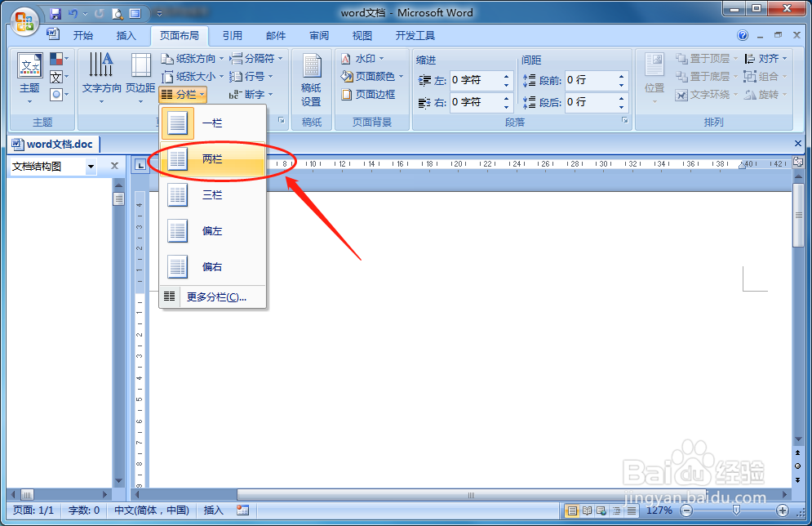Viewport: 812px width, 526px height.
Task: Switch to Full Screen Reading view
Action: (587, 511)
